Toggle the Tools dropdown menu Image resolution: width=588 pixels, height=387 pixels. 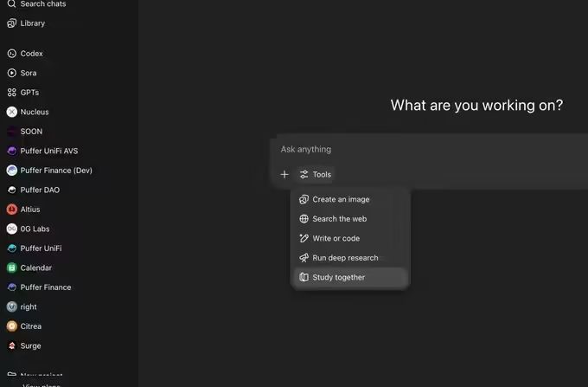(x=316, y=175)
